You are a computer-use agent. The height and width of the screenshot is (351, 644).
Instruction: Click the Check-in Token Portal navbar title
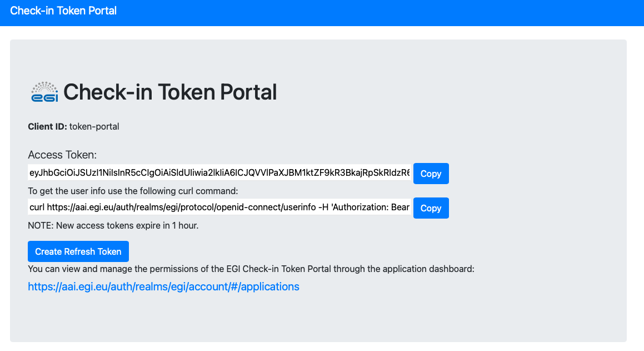pyautogui.click(x=63, y=10)
